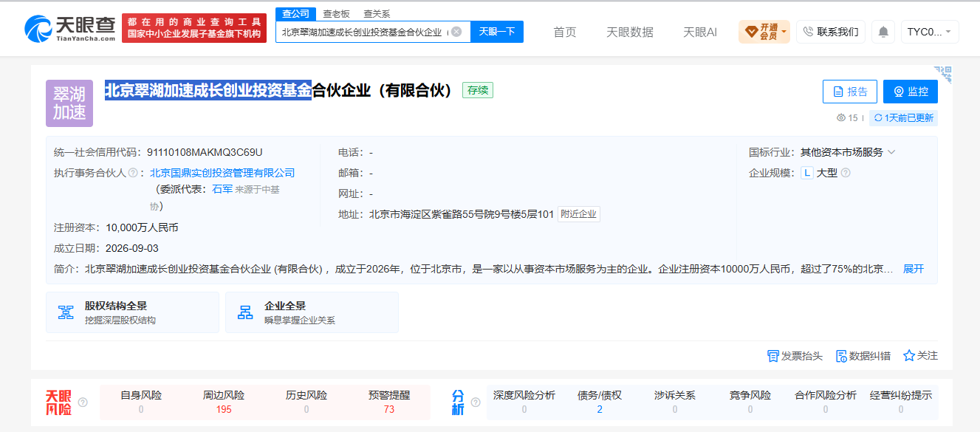Expand the 其他资本市场服务 industry dropdown arrow
The height and width of the screenshot is (432, 980).
[891, 152]
